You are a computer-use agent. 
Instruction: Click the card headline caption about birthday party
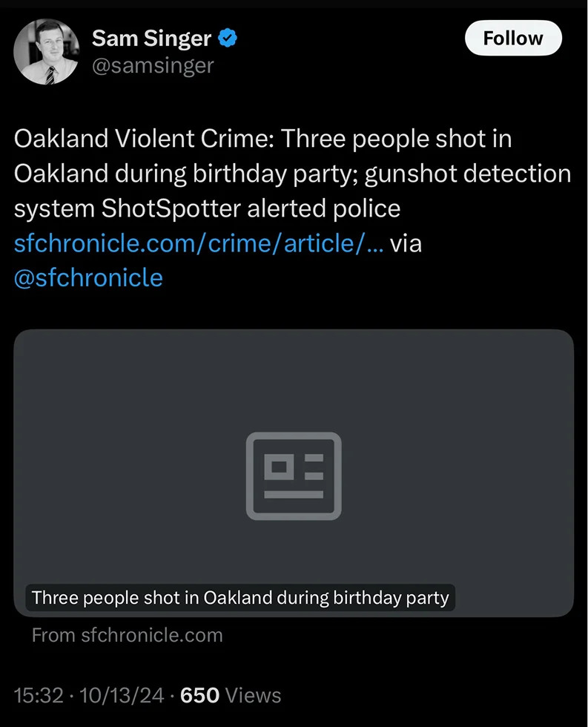click(240, 597)
